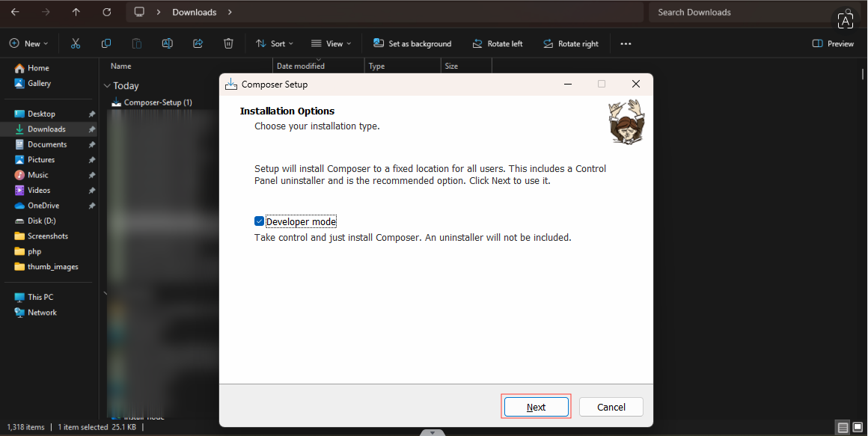Open See more options ellipsis menu

click(x=626, y=43)
